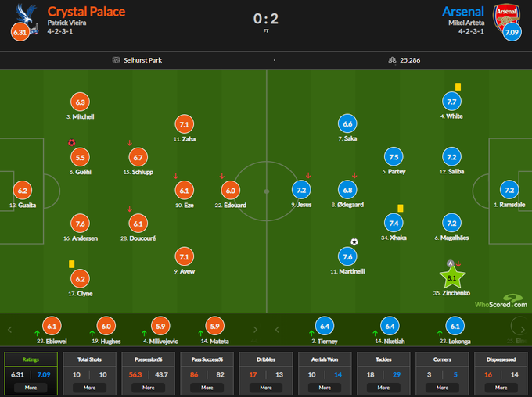Image resolution: width=532 pixels, height=397 pixels.
Task: Select Guaita's rating circle
Action: (23, 190)
